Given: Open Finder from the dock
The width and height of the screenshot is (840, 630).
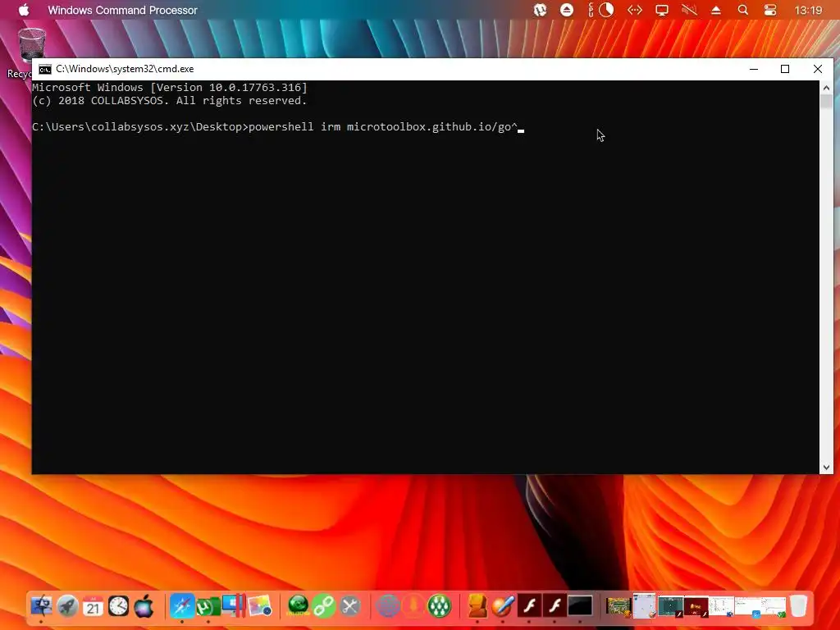Looking at the screenshot, I should coord(42,606).
